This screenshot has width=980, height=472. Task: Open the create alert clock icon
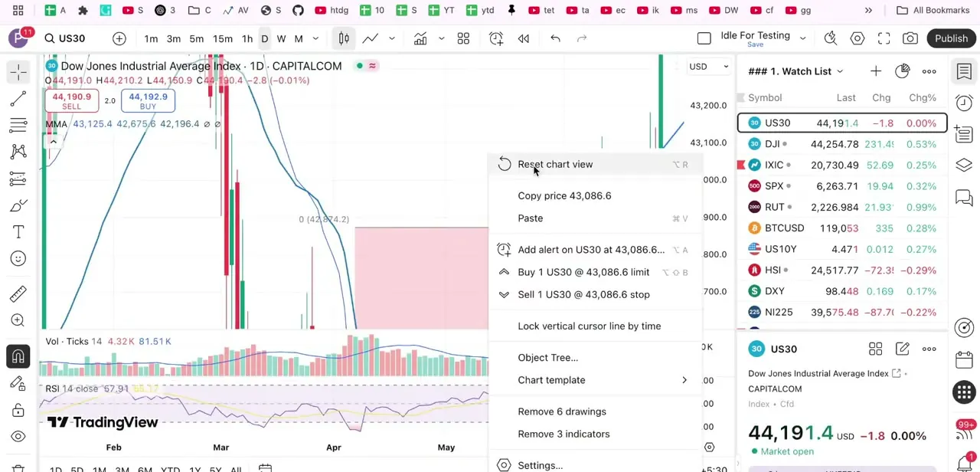pos(496,38)
